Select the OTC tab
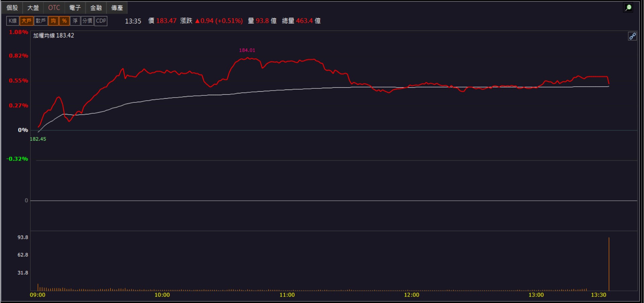 [54, 8]
